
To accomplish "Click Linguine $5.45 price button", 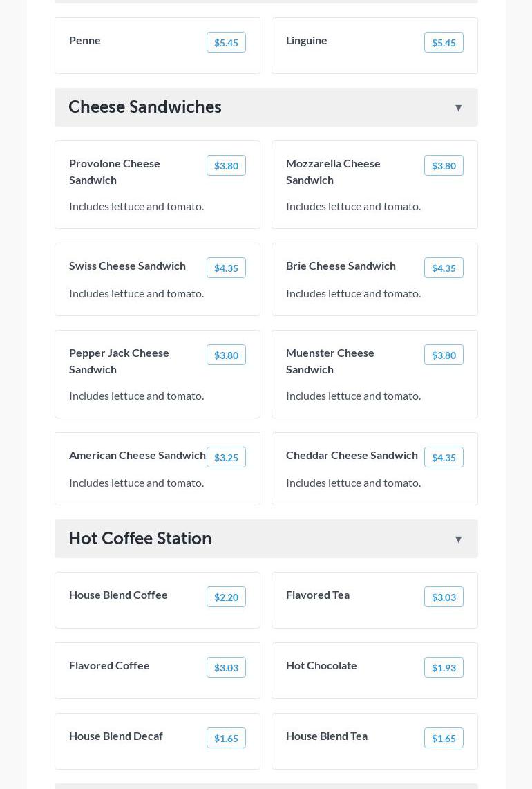I will (444, 43).
